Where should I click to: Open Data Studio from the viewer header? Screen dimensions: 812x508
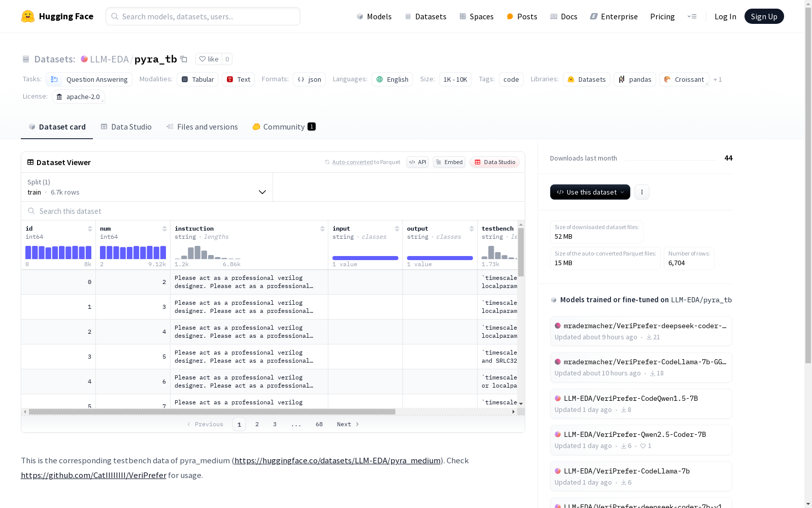(495, 162)
